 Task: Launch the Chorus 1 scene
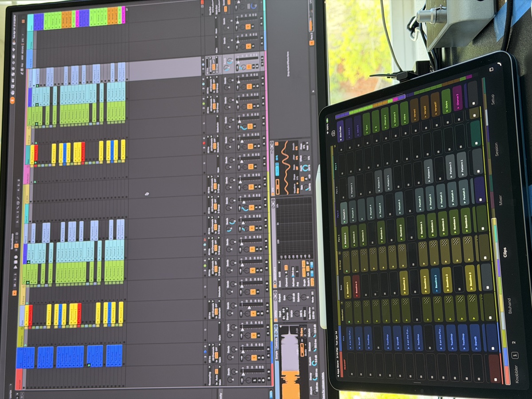[x=385, y=119]
